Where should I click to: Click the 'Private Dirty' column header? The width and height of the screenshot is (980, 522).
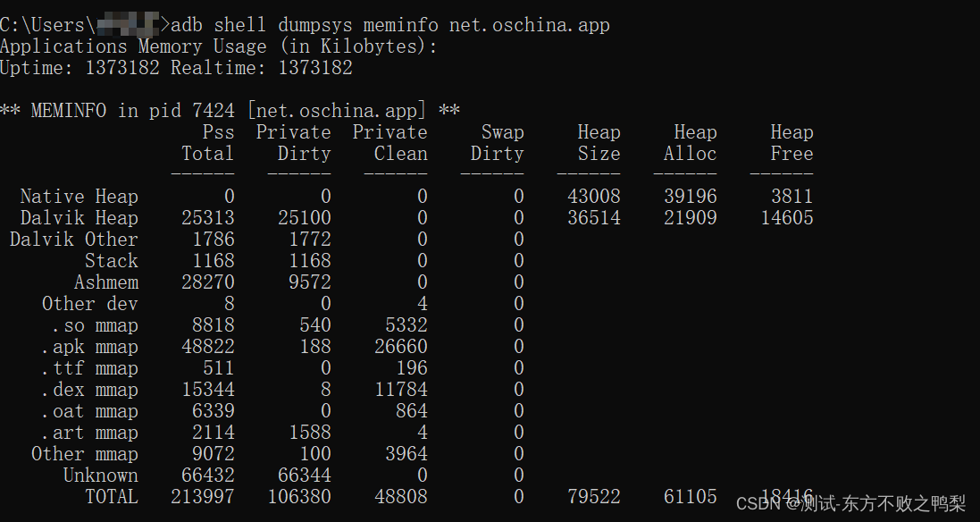[x=294, y=142]
